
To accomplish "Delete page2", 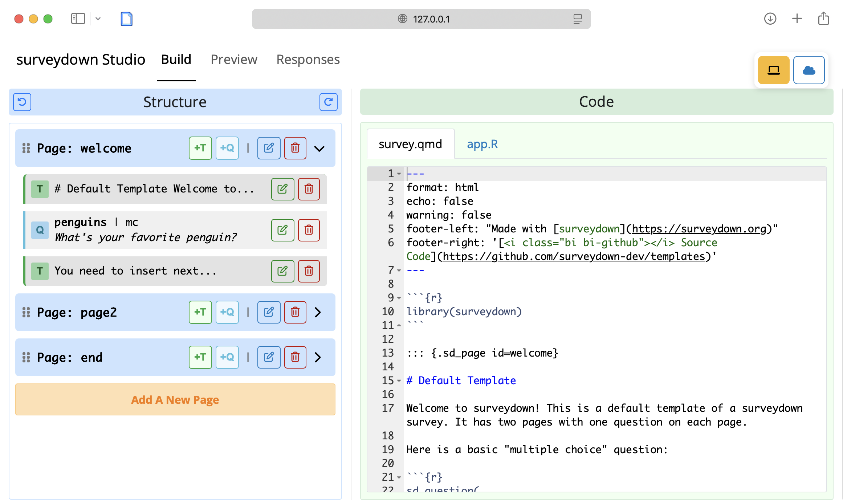I will point(295,312).
